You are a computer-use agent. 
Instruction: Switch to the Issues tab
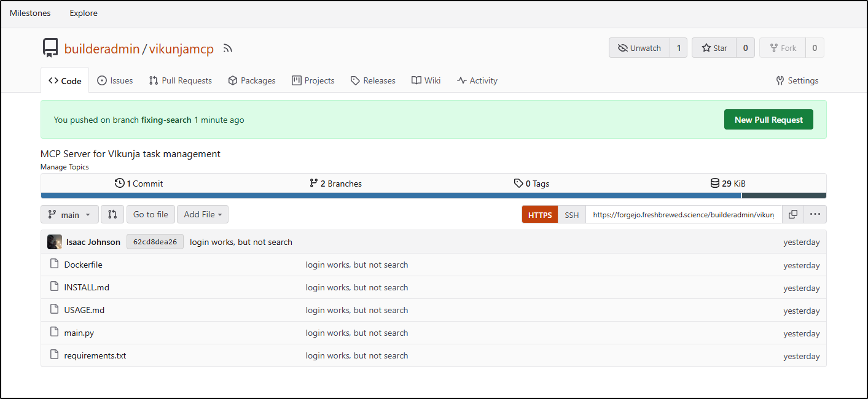[115, 80]
